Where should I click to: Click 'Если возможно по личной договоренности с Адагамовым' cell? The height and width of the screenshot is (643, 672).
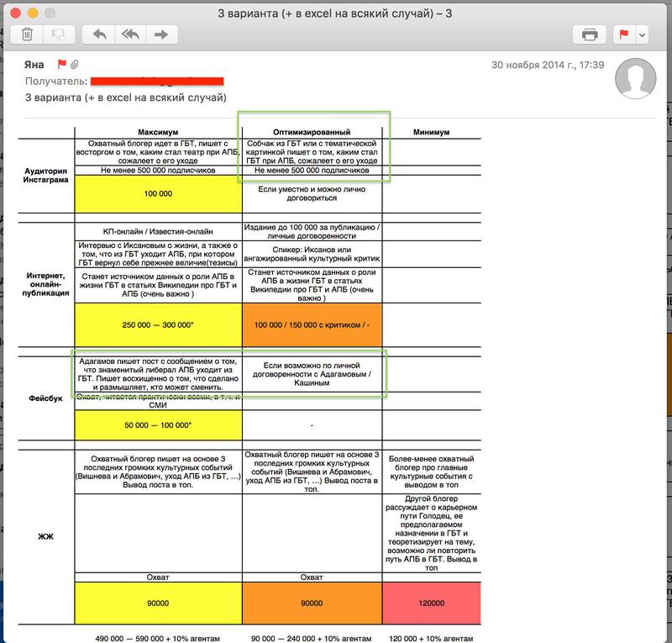coord(312,374)
